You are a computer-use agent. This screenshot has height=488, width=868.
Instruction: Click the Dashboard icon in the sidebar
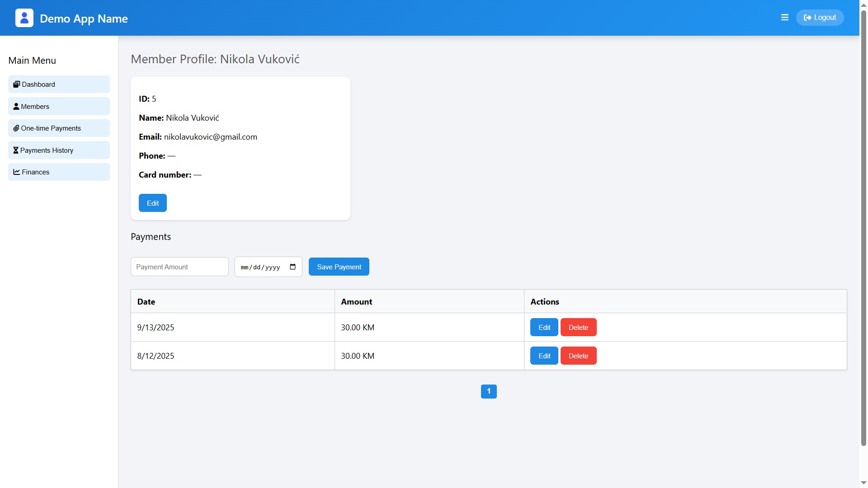pyautogui.click(x=16, y=84)
